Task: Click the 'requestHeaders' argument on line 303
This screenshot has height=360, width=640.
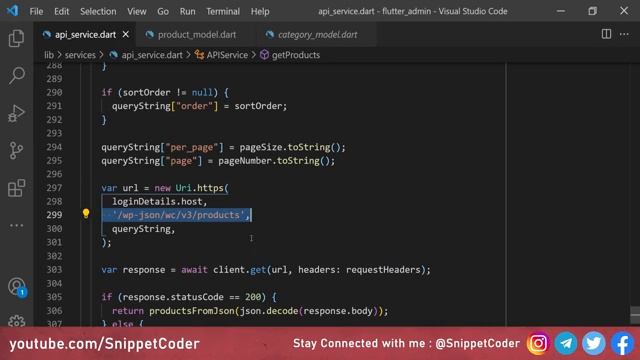Action: pyautogui.click(x=383, y=270)
